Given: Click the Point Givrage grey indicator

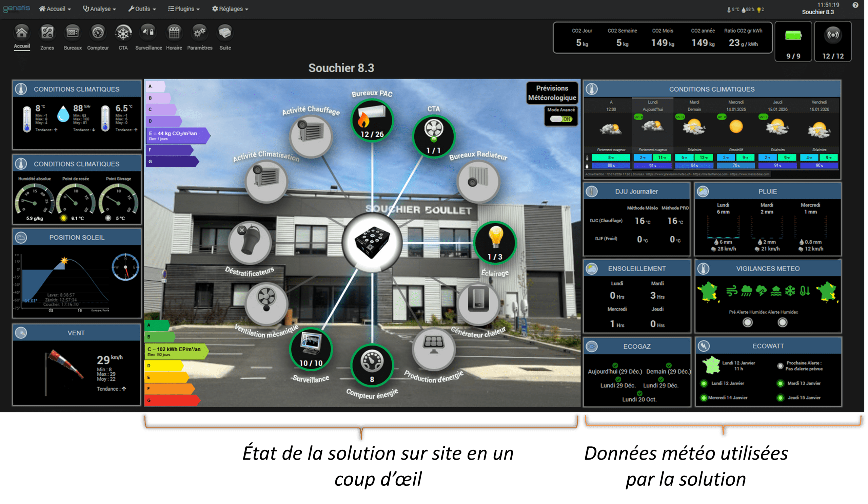Looking at the screenshot, I should tap(108, 218).
